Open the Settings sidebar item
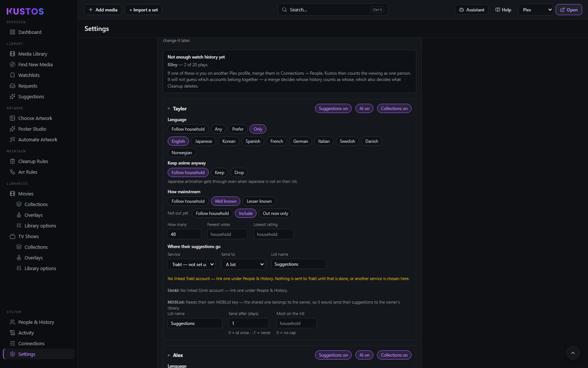The image size is (588, 368). point(39,354)
